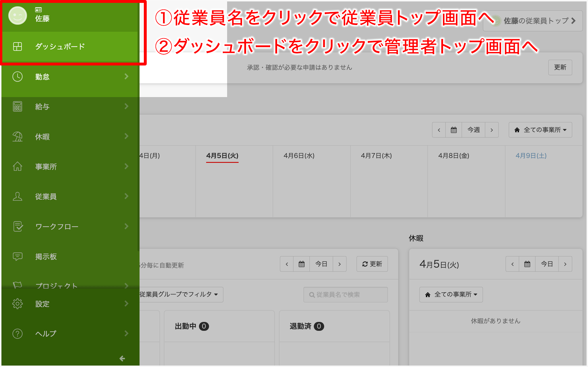Open calendar picker in 休暇 panel
This screenshot has height=367, width=588.
point(527,264)
